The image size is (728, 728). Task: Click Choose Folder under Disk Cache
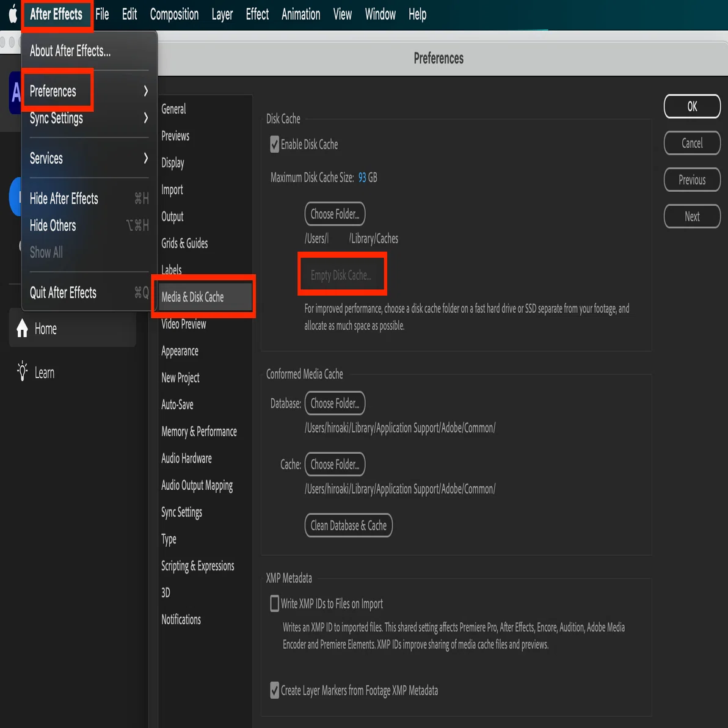coord(335,214)
